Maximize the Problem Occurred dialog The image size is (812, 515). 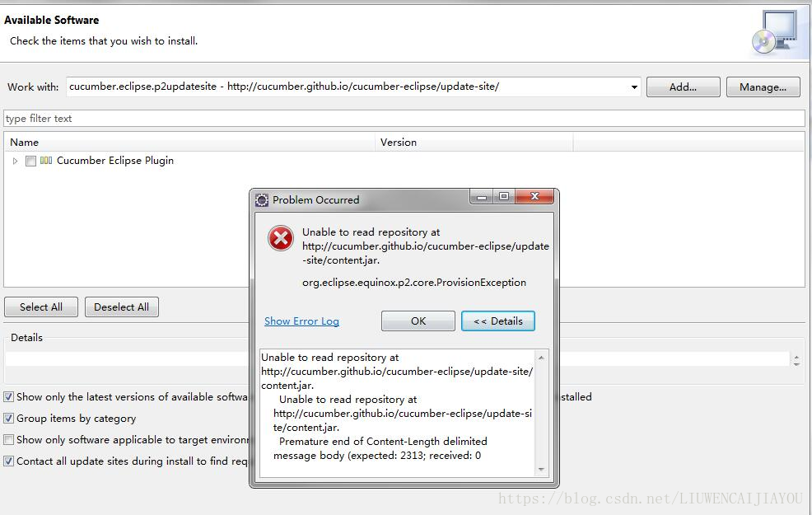tap(503, 197)
